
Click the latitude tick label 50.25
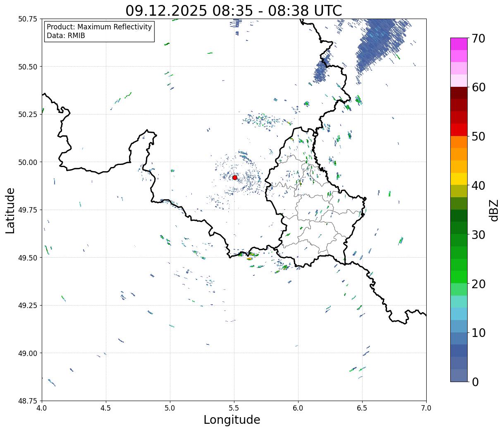click(x=28, y=115)
